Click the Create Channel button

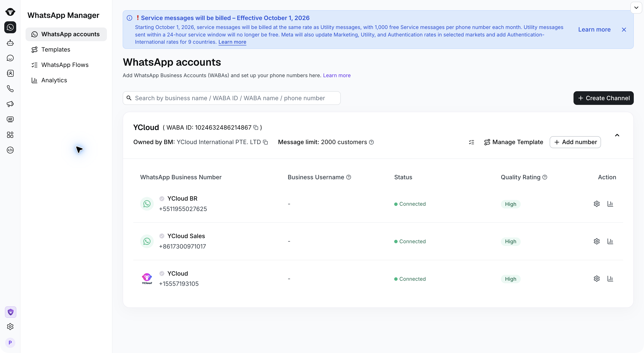coord(604,98)
